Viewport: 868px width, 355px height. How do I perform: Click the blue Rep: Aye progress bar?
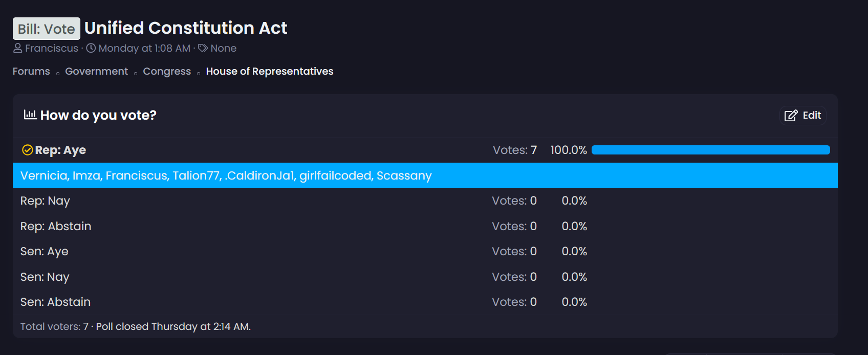[710, 150]
